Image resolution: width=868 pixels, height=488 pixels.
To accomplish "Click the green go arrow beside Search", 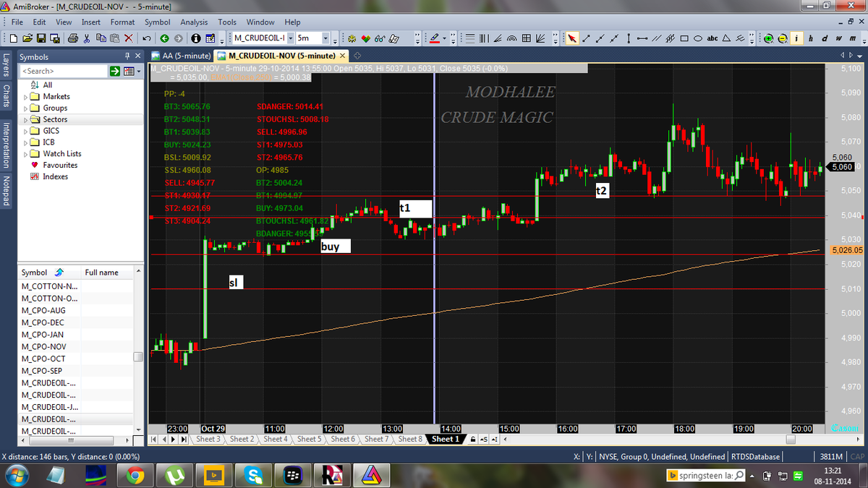I will tap(116, 71).
